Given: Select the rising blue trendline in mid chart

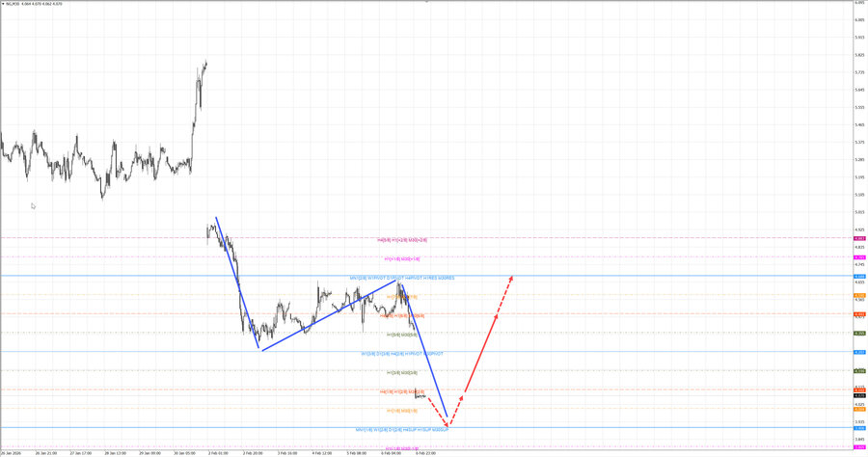Looking at the screenshot, I should pos(328,316).
